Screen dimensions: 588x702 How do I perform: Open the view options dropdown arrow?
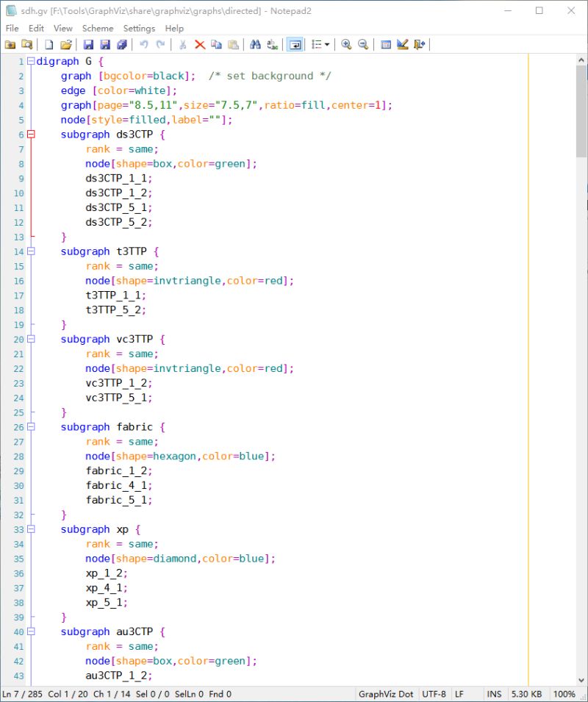tap(326, 45)
